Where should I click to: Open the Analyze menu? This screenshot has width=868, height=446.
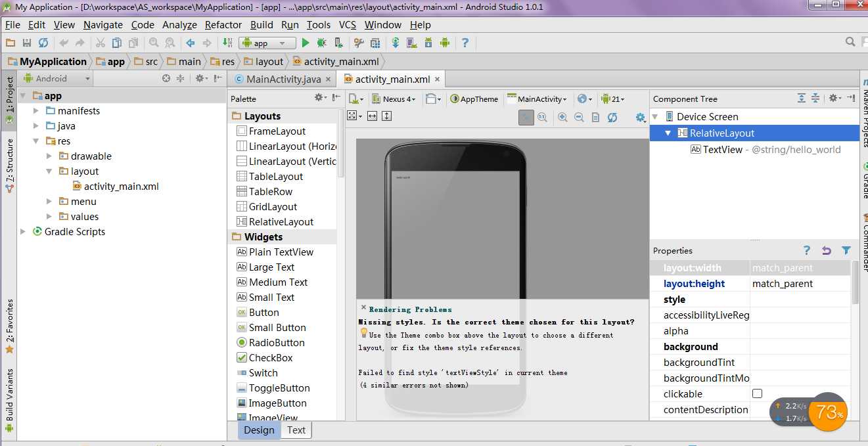tap(179, 24)
